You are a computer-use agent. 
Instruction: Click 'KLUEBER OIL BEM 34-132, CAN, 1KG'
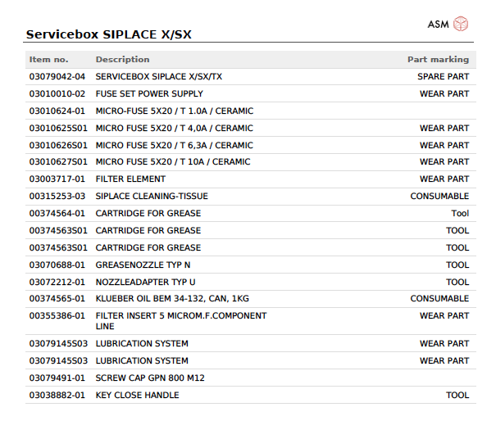point(172,299)
